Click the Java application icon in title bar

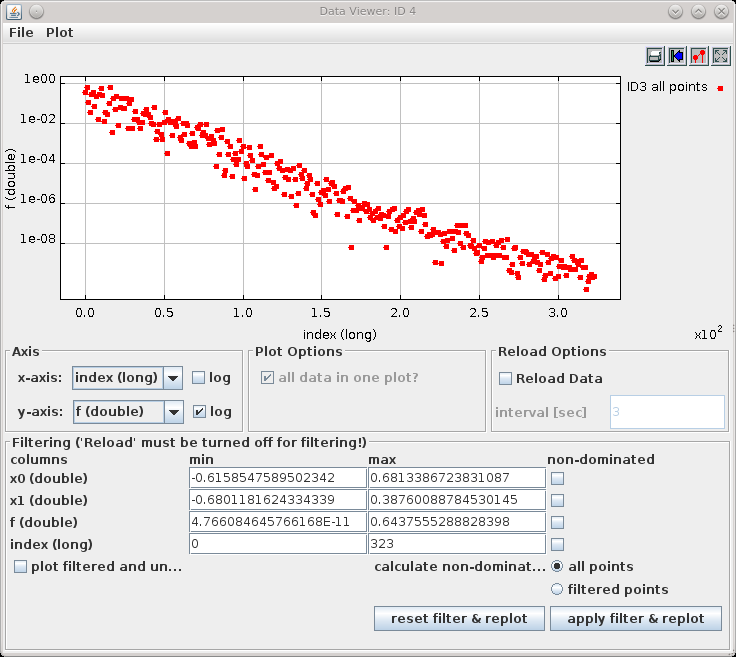tap(14, 11)
